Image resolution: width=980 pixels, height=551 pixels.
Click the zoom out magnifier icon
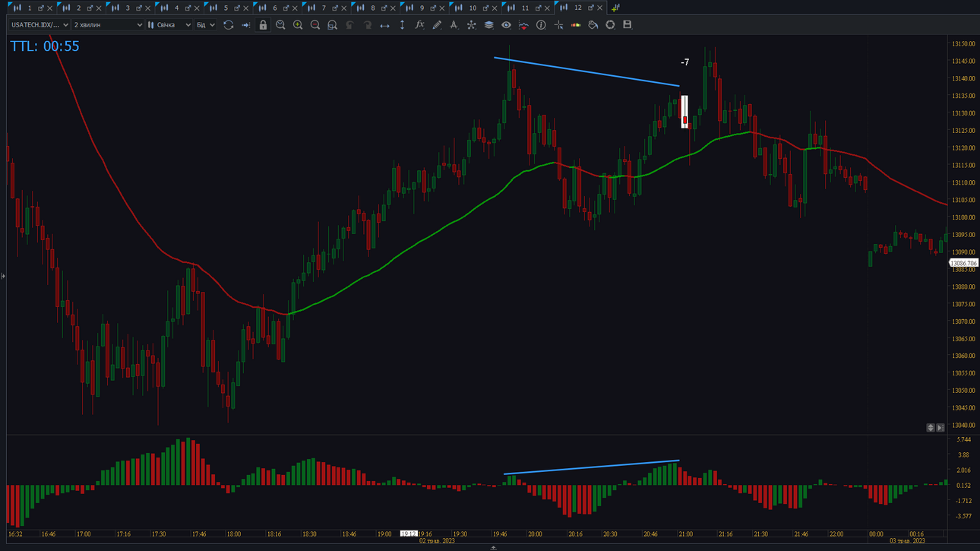click(315, 25)
